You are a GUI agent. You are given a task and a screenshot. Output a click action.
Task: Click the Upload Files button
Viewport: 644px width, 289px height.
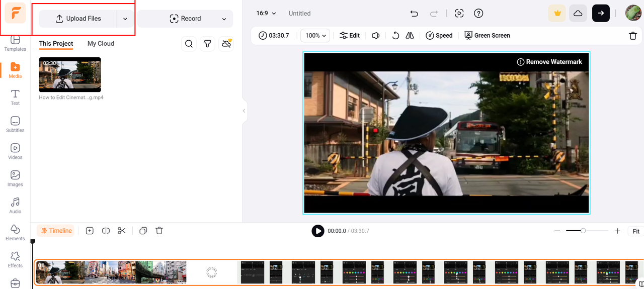(x=78, y=19)
